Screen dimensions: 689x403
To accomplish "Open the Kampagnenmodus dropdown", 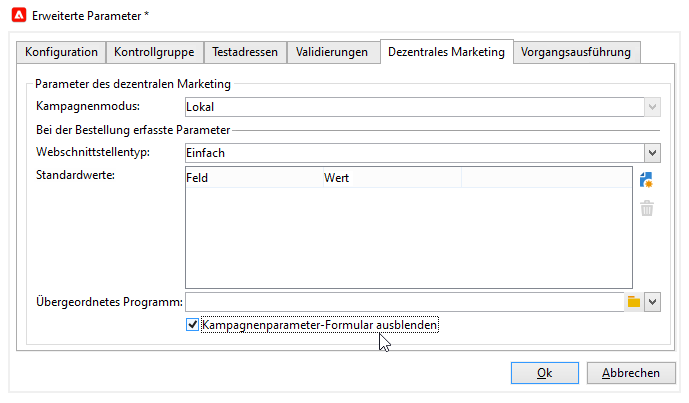I will 652,105.
